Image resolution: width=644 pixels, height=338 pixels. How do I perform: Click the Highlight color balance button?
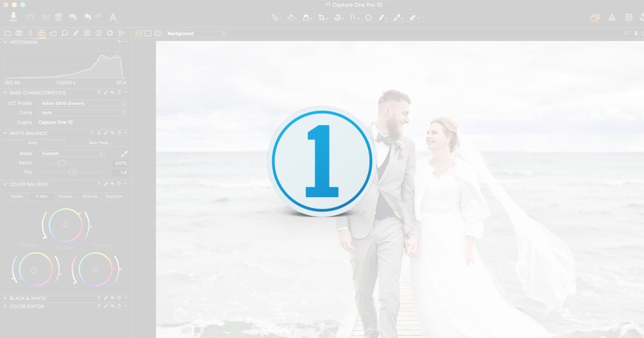click(x=114, y=196)
